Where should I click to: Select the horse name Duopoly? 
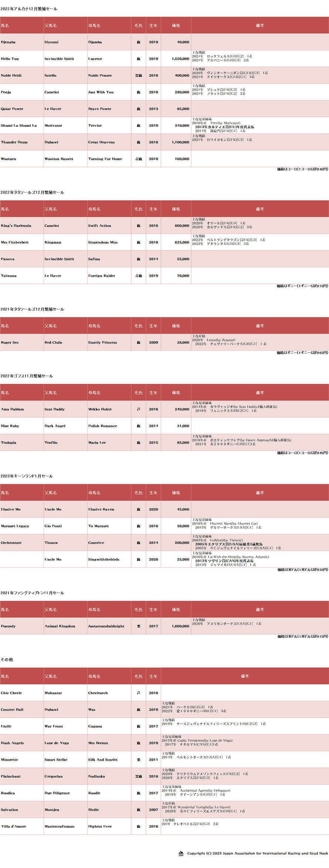(x=8, y=626)
